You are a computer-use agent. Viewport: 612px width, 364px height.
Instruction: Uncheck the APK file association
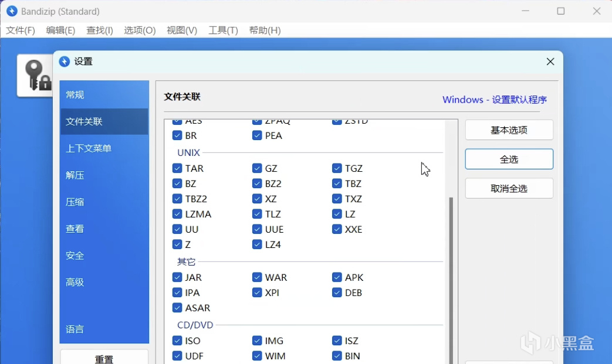click(x=337, y=277)
